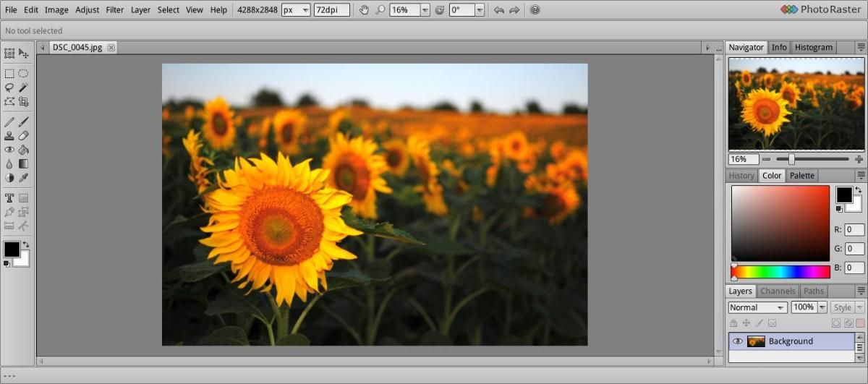Click the Undo arrow in top toolbar
868x384 pixels.
[x=498, y=10]
